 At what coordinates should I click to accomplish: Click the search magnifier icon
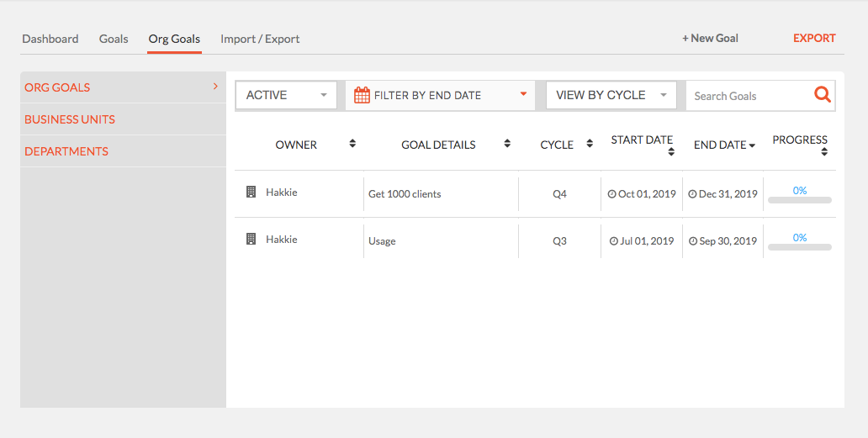click(x=822, y=94)
